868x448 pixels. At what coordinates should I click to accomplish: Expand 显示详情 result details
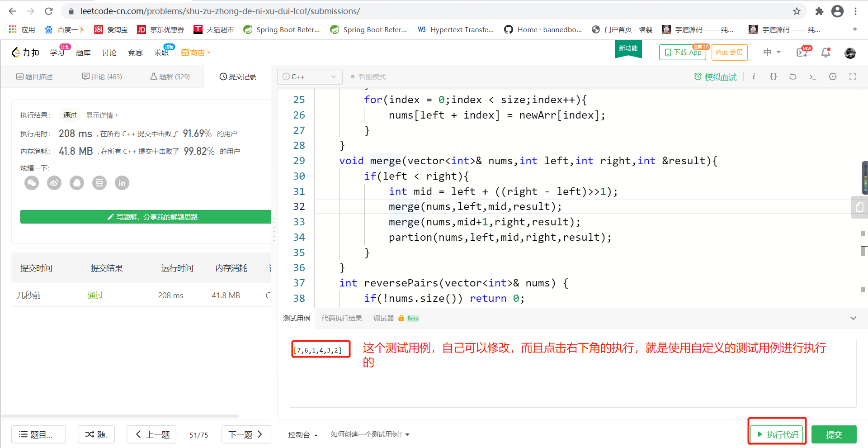tap(102, 115)
